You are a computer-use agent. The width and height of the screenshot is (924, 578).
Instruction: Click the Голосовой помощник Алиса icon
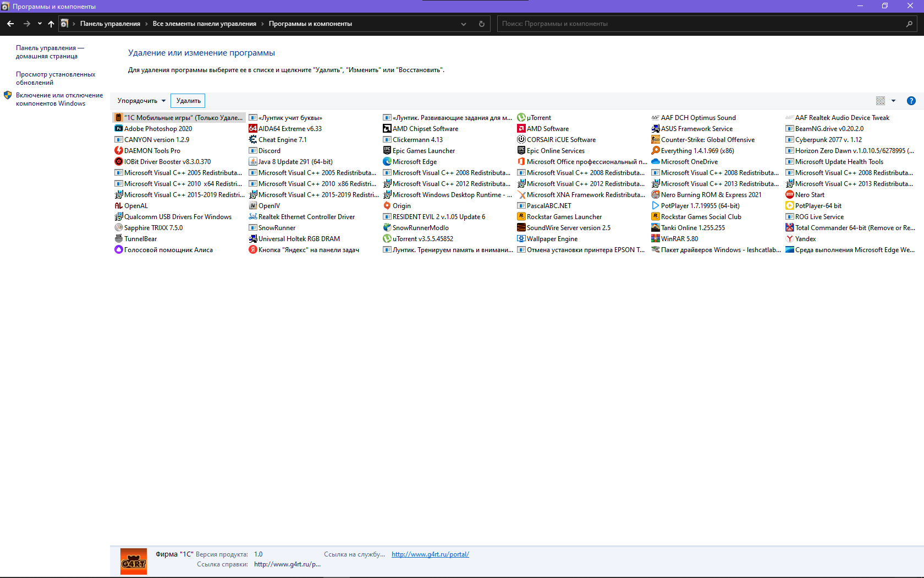[118, 250]
